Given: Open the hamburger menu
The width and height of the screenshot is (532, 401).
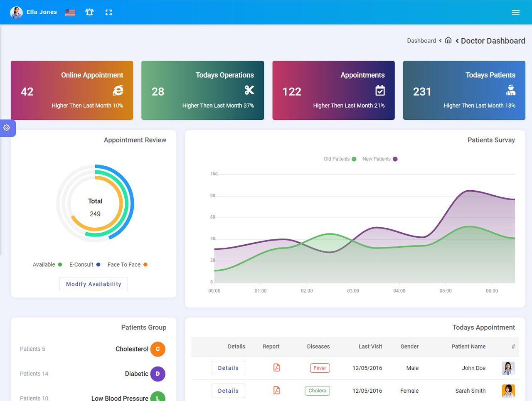Looking at the screenshot, I should coord(515,12).
